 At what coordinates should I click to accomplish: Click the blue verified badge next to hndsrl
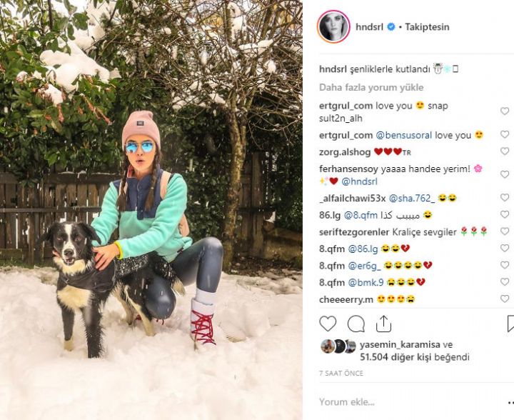[391, 27]
